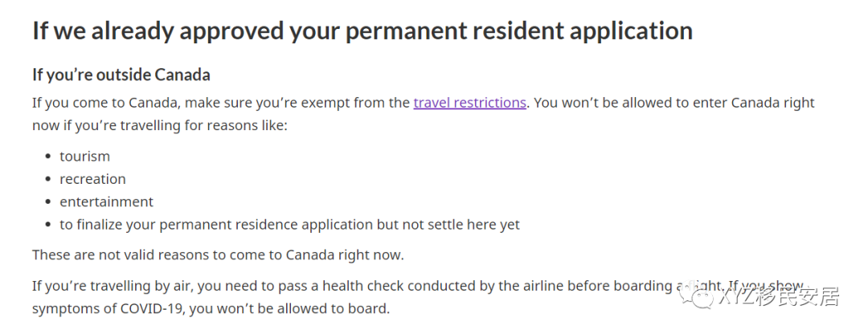Click the text "now if you're travelling for reasons like"

point(160,125)
